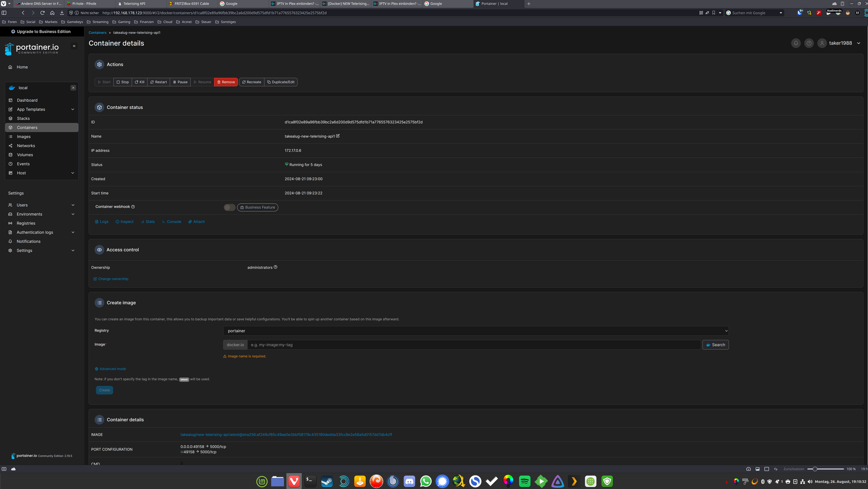Click the Actions section gear icon

point(99,65)
